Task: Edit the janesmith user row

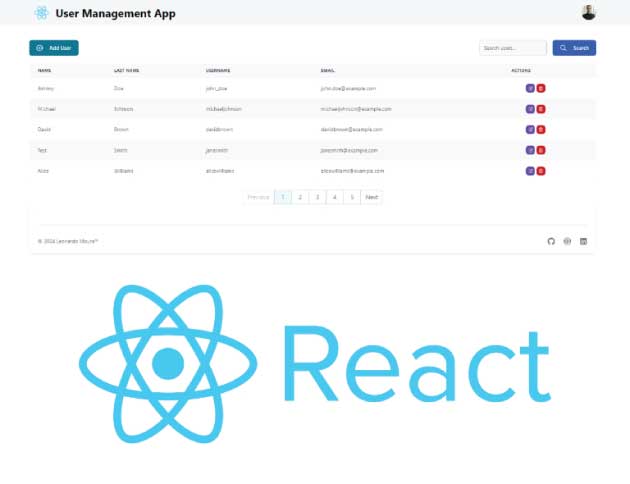Action: 530,150
